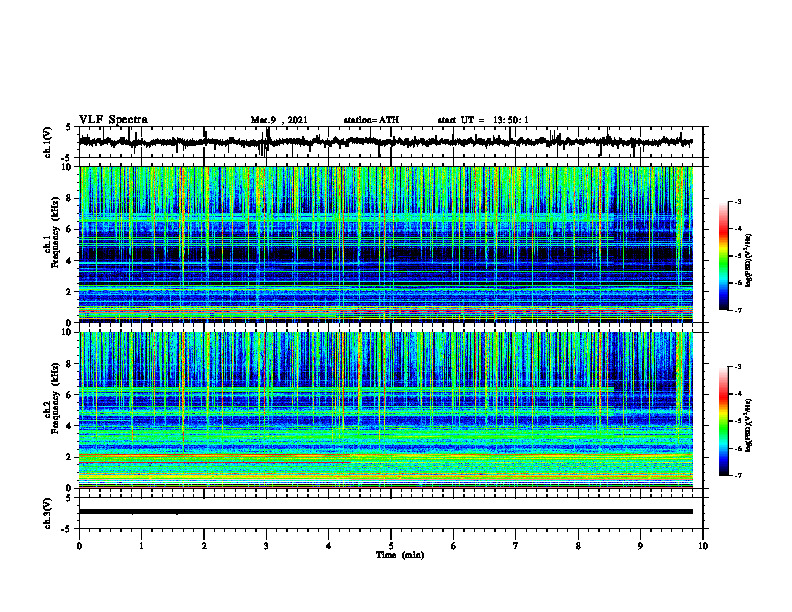Click the ch.2 frequency tick label "4"
This screenshot has width=792, height=612.
coord(69,426)
